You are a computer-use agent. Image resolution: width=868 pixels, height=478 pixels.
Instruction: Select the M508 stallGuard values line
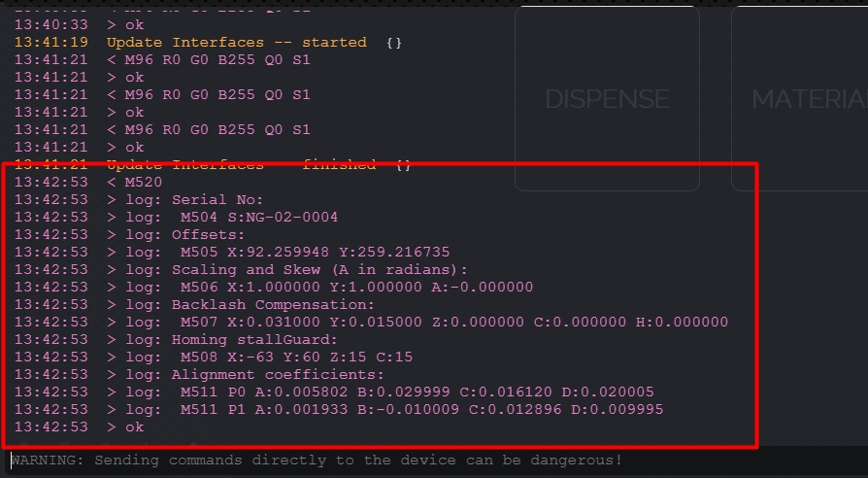pos(296,357)
